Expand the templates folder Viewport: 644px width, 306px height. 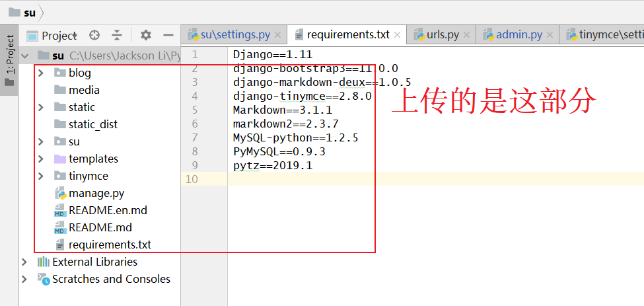(41, 159)
